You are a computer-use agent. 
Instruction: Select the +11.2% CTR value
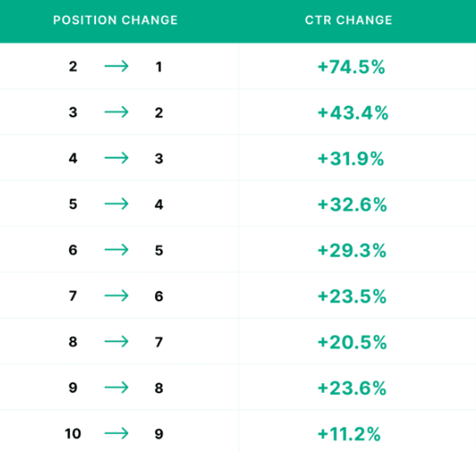[x=349, y=434]
